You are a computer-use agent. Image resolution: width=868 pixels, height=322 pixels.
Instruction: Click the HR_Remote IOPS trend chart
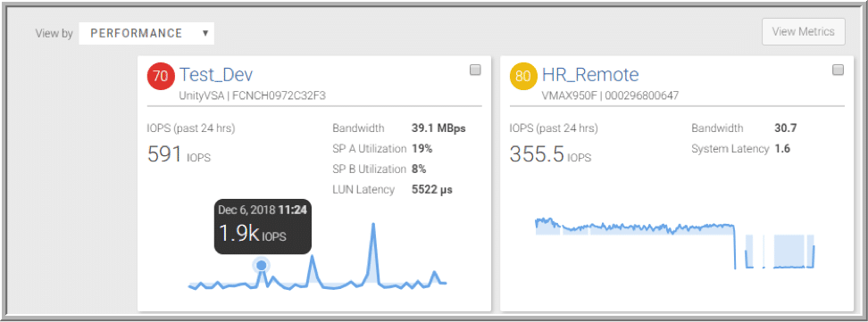coord(675,243)
